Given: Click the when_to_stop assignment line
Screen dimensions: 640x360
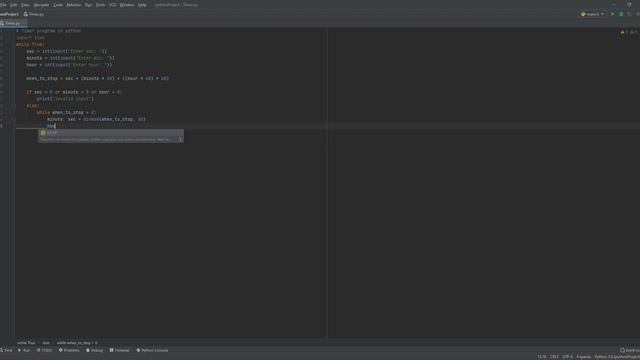Looking at the screenshot, I should click(x=97, y=78).
